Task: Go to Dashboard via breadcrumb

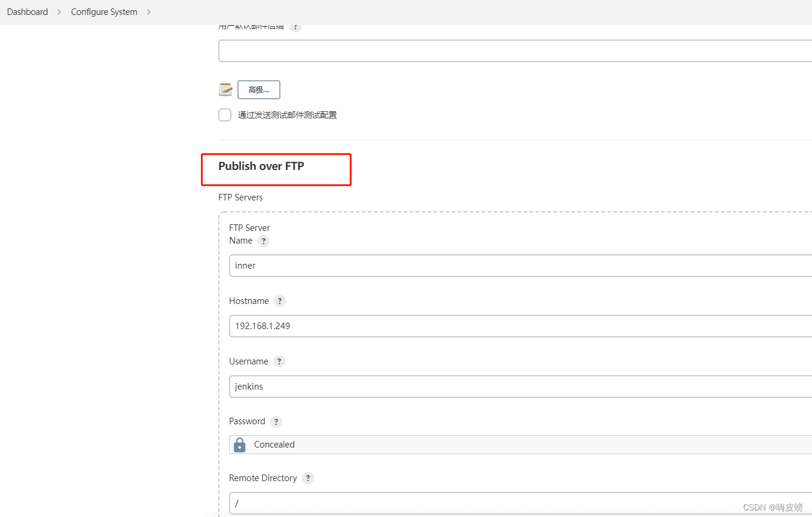Action: click(x=27, y=11)
